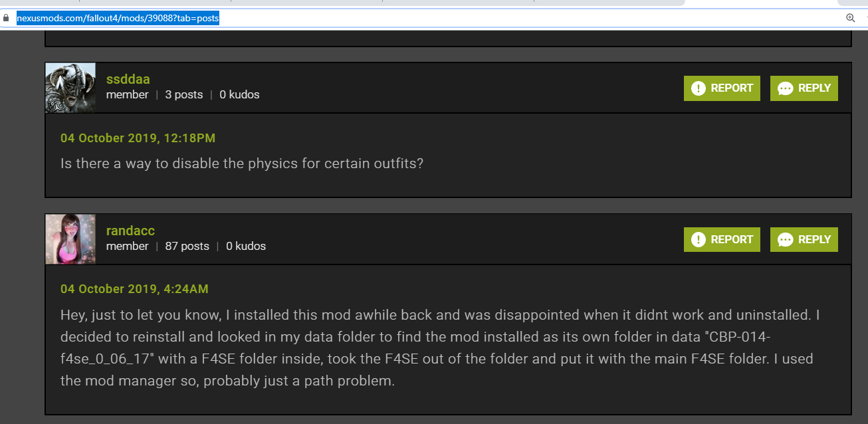The width and height of the screenshot is (868, 424).
Task: Click the exclamation icon in ssddaa's Report button
Action: point(699,88)
